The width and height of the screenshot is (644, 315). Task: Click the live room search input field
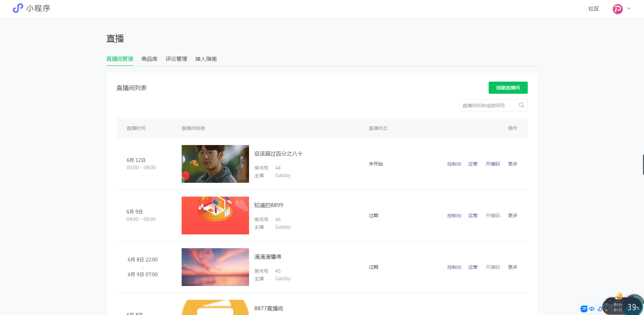point(488,105)
